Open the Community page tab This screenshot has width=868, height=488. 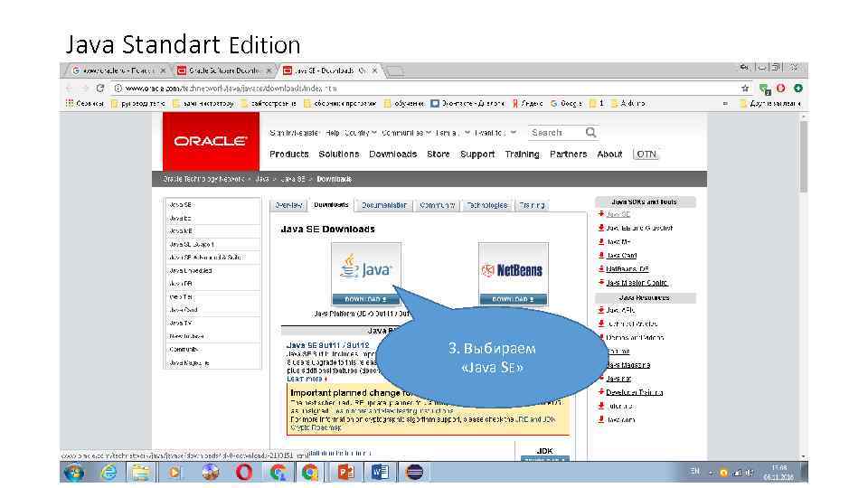tap(438, 205)
